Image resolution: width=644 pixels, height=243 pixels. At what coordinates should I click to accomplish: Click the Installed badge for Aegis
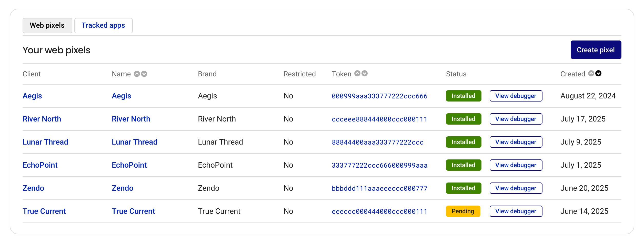tap(463, 96)
